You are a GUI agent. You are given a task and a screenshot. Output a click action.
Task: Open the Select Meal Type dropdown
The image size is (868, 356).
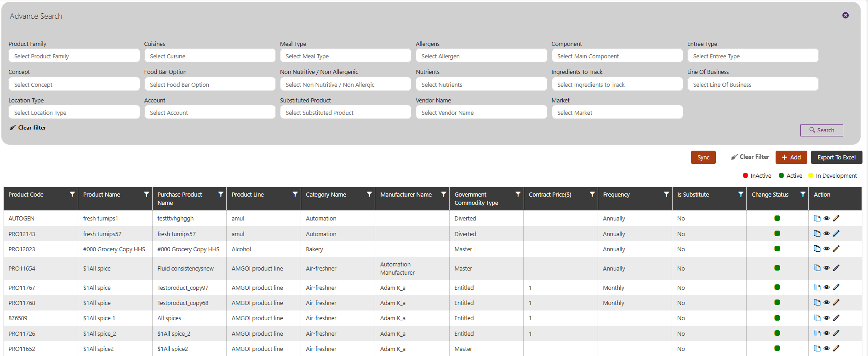345,56
